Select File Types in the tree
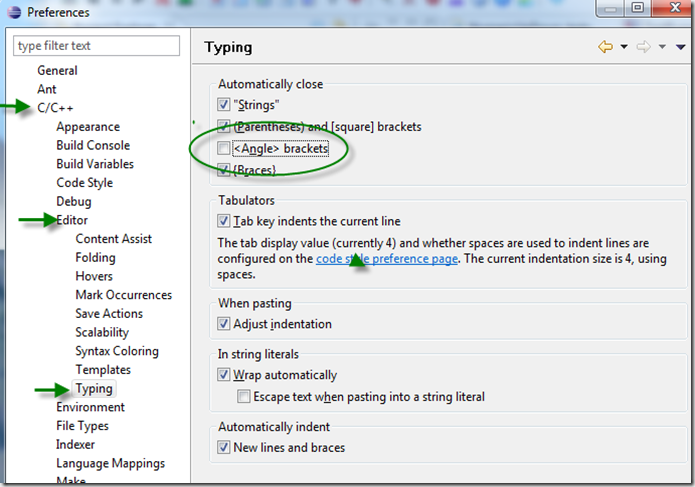 coord(82,426)
